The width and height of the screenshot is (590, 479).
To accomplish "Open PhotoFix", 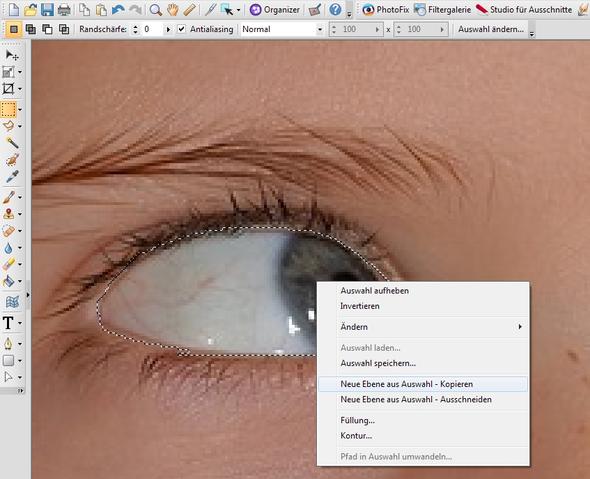I will coord(385,9).
